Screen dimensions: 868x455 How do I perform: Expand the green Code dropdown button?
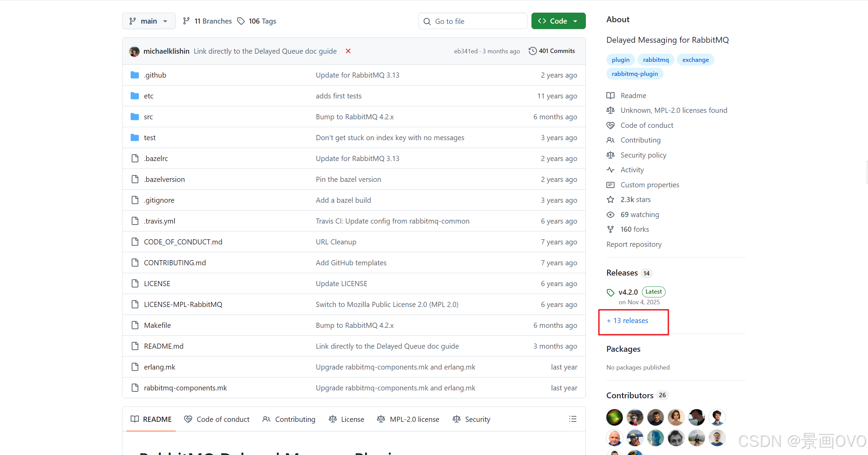click(558, 21)
